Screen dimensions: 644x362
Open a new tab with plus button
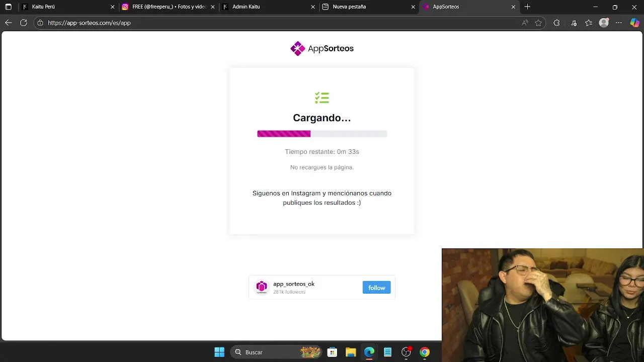pyautogui.click(x=527, y=7)
